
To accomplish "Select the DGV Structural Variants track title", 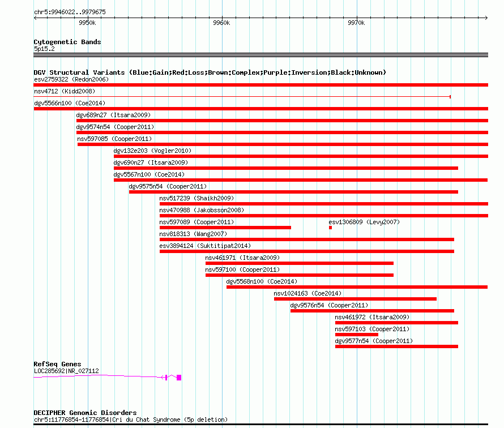I will pos(210,72).
